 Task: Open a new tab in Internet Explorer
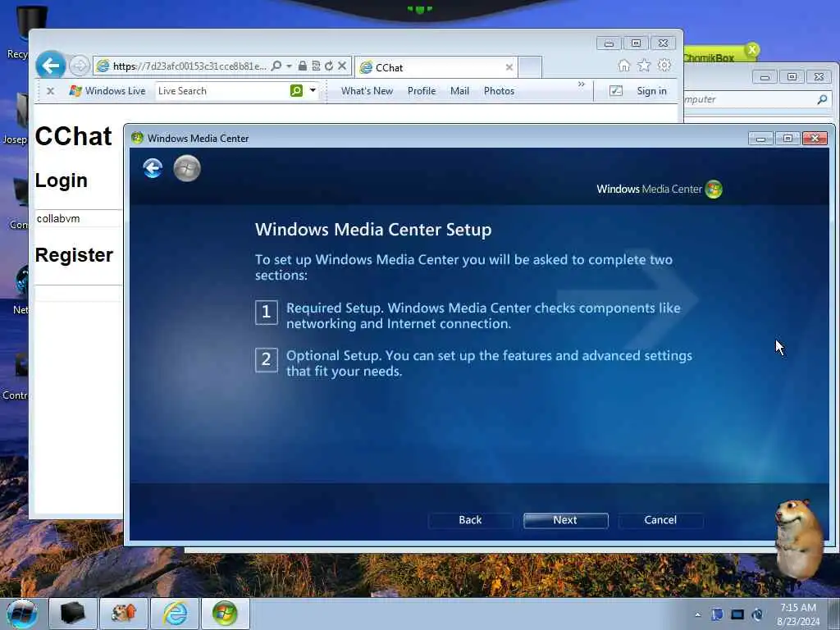[530, 67]
